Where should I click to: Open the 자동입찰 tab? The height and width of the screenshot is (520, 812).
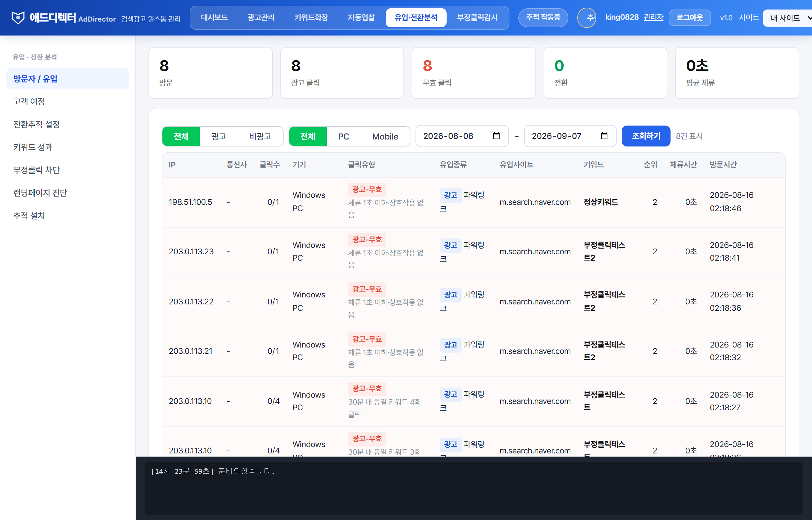[x=361, y=17]
